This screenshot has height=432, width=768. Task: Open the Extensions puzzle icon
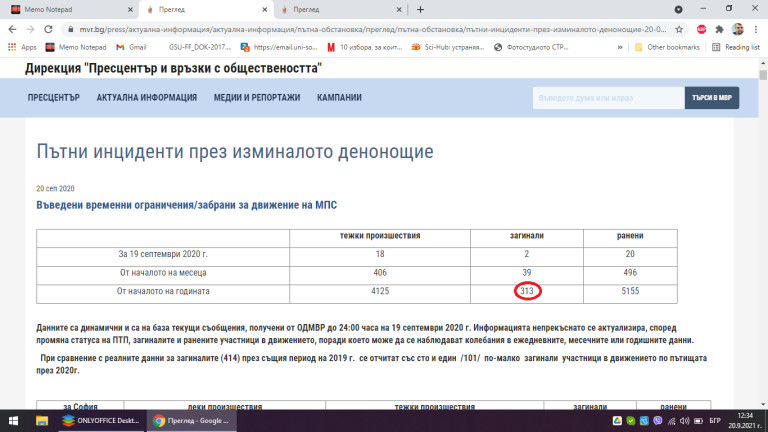(719, 29)
